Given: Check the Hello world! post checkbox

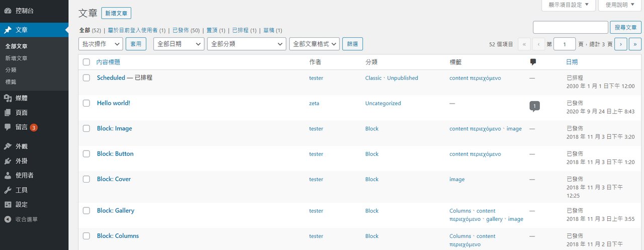Looking at the screenshot, I should (87, 103).
